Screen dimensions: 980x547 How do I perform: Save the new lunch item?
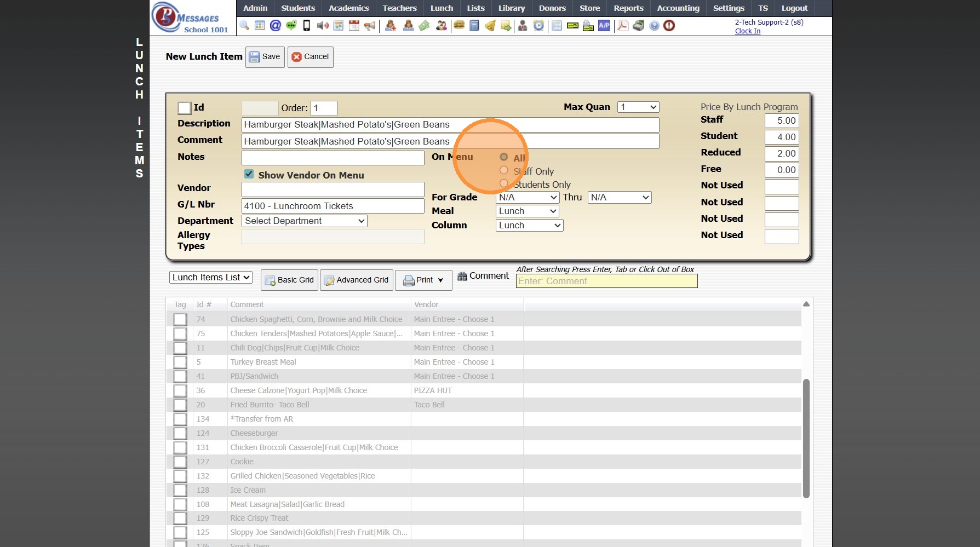pyautogui.click(x=265, y=57)
